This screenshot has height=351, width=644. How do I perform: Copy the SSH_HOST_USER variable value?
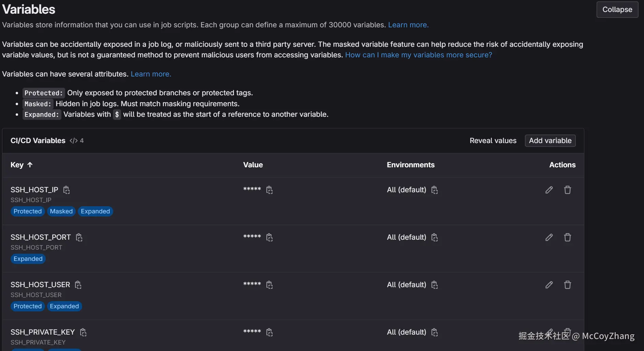[269, 285]
